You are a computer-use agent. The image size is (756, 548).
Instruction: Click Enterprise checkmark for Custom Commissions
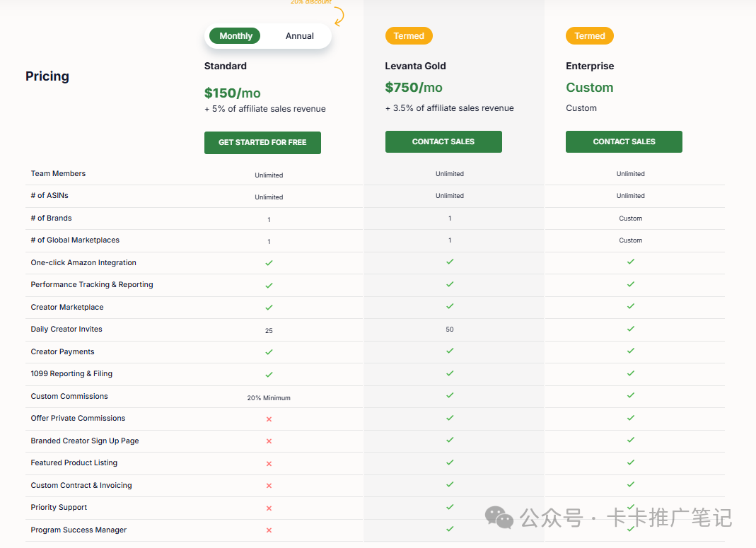click(x=630, y=395)
